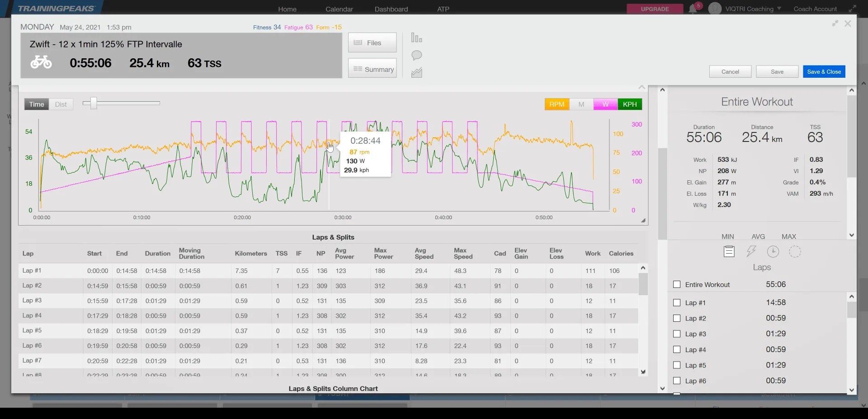Screen dimensions: 868x419
Task: Switch graph axis to Time
Action: (37, 104)
